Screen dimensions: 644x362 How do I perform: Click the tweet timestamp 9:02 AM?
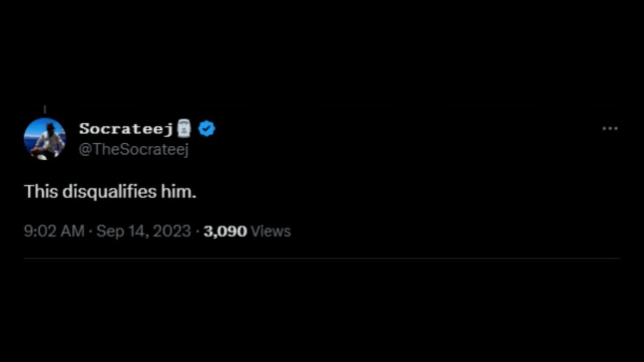pyautogui.click(x=53, y=231)
